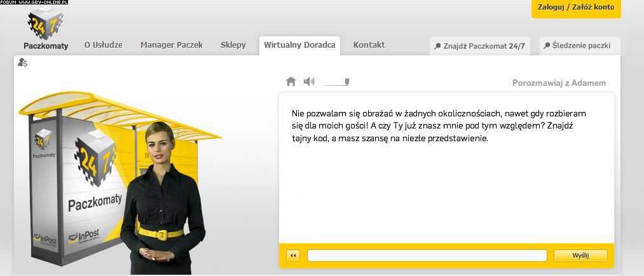Click the rewind arrows button

pos(293,256)
